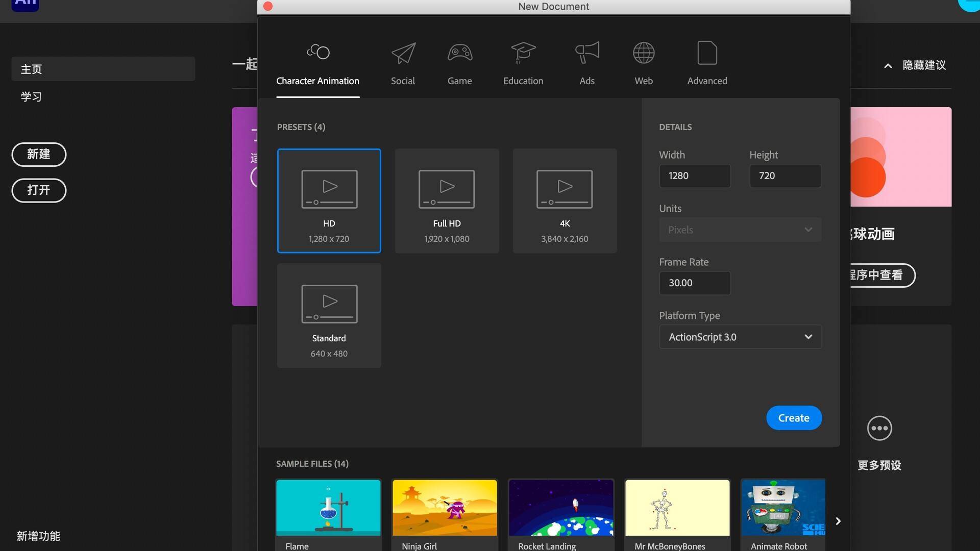Select the Game controller category icon
Image resolution: width=980 pixels, height=551 pixels.
click(x=459, y=53)
